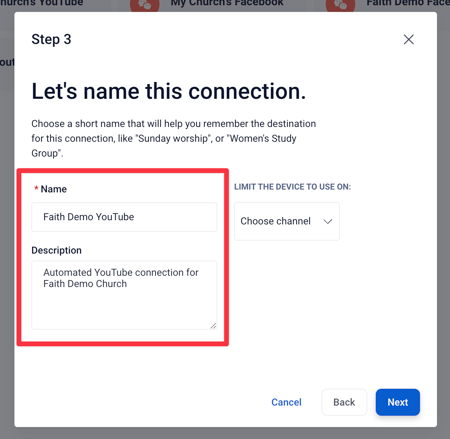Image resolution: width=450 pixels, height=439 pixels.
Task: Click the 'Step 3' title text
Action: (x=51, y=39)
